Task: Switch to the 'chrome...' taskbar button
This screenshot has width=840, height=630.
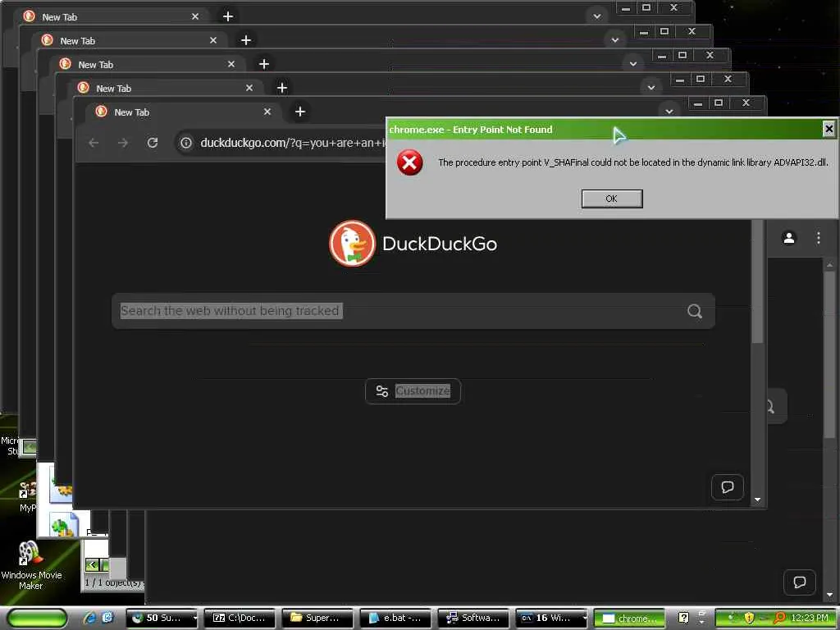Action: coord(629,618)
